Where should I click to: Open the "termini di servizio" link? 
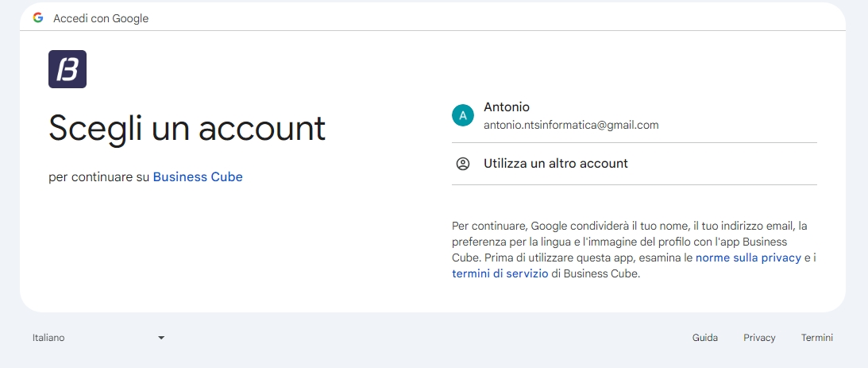[500, 273]
